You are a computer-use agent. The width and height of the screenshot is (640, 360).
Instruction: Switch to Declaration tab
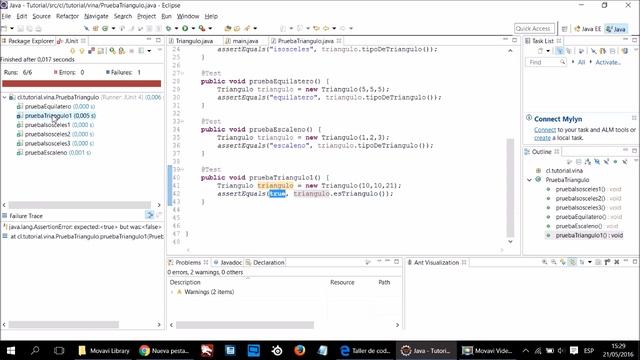pyautogui.click(x=265, y=262)
